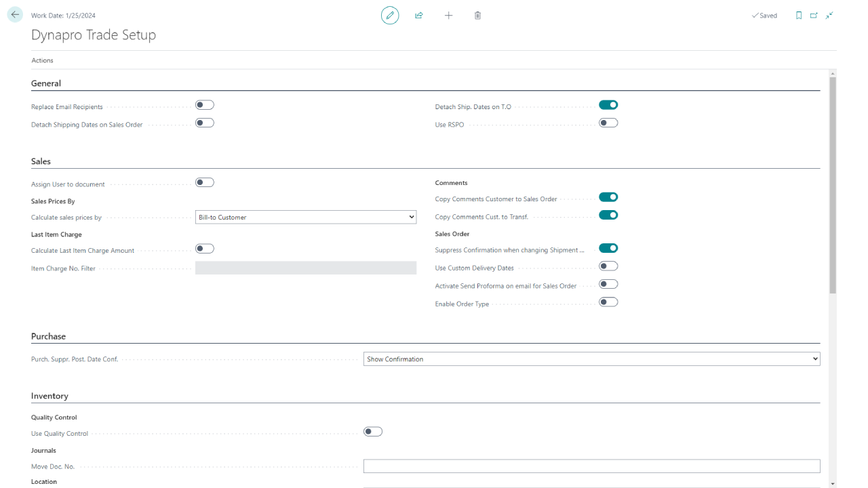Open Calculate sales prices by dropdown
Image resolution: width=868 pixels, height=488 pixels.
pyautogui.click(x=306, y=217)
